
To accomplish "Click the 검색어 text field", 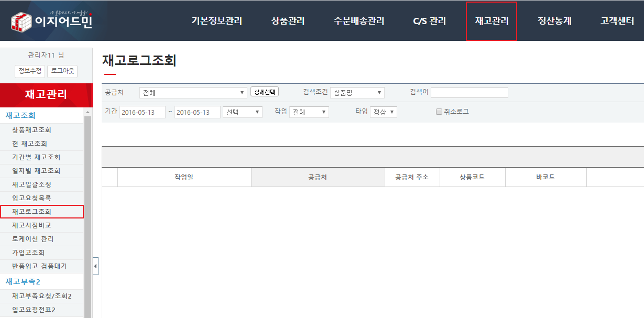I will [469, 93].
